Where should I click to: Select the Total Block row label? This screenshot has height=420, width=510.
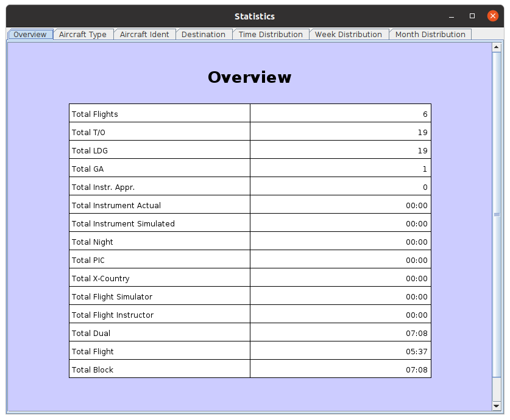click(x=93, y=369)
